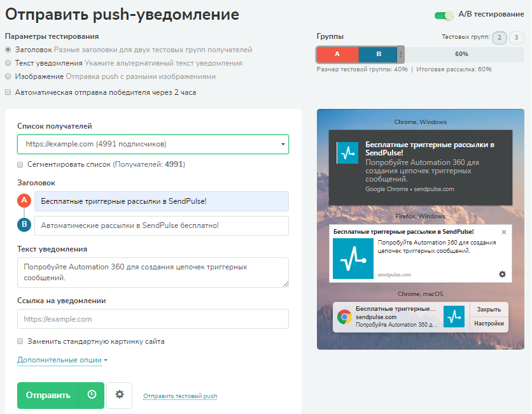Check the Сегментировать список checkbox
The height and width of the screenshot is (414, 532).
tap(20, 164)
